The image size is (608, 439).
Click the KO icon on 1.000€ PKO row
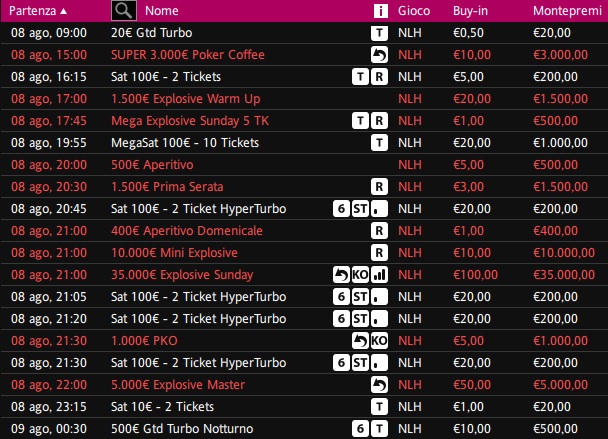pyautogui.click(x=379, y=340)
